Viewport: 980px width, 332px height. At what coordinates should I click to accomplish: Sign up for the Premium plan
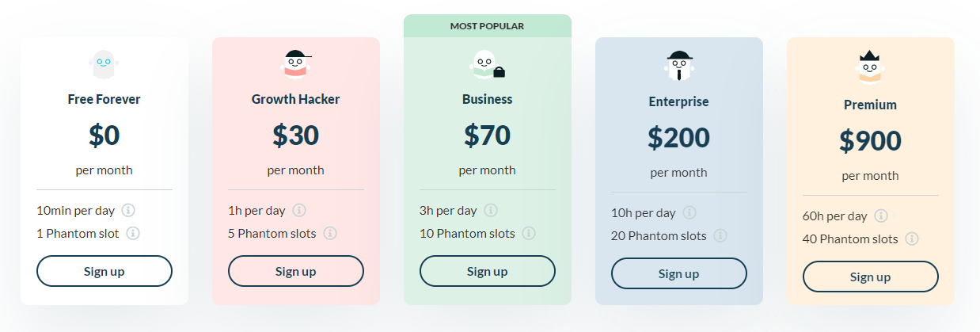pyautogui.click(x=871, y=277)
